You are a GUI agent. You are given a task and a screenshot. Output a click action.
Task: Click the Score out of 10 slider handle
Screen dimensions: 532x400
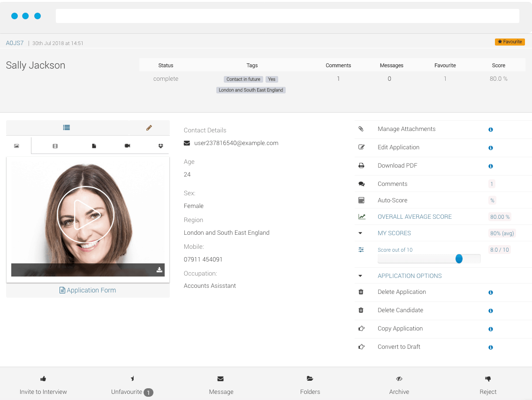(x=459, y=259)
